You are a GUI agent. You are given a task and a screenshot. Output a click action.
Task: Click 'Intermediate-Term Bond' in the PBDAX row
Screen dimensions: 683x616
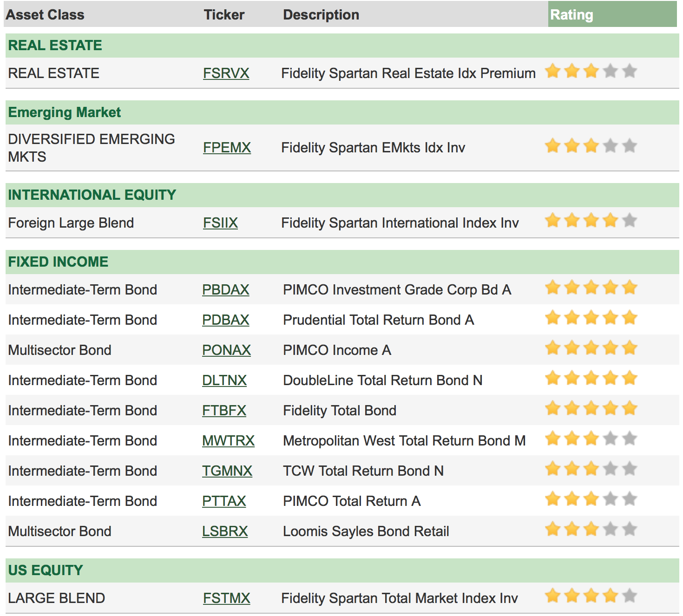(83, 290)
